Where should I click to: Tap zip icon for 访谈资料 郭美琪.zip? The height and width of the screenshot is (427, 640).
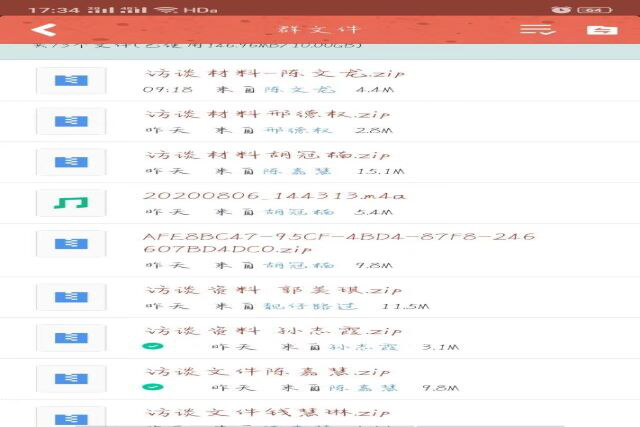click(x=70, y=297)
